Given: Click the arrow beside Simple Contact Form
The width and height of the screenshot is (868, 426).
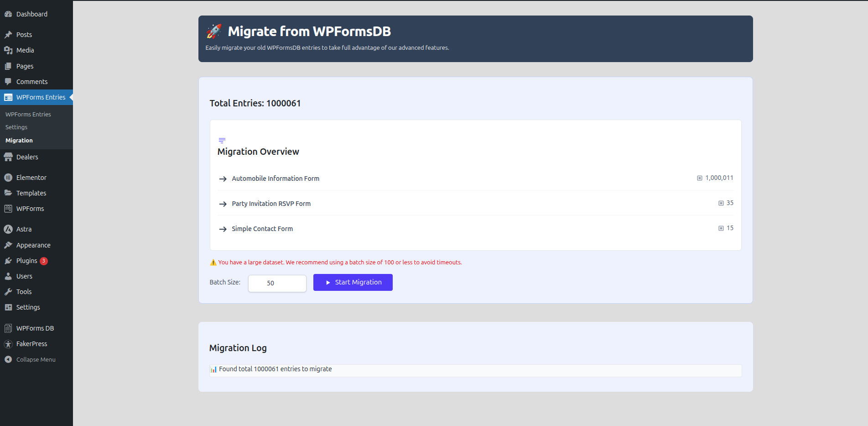Looking at the screenshot, I should click(x=223, y=229).
